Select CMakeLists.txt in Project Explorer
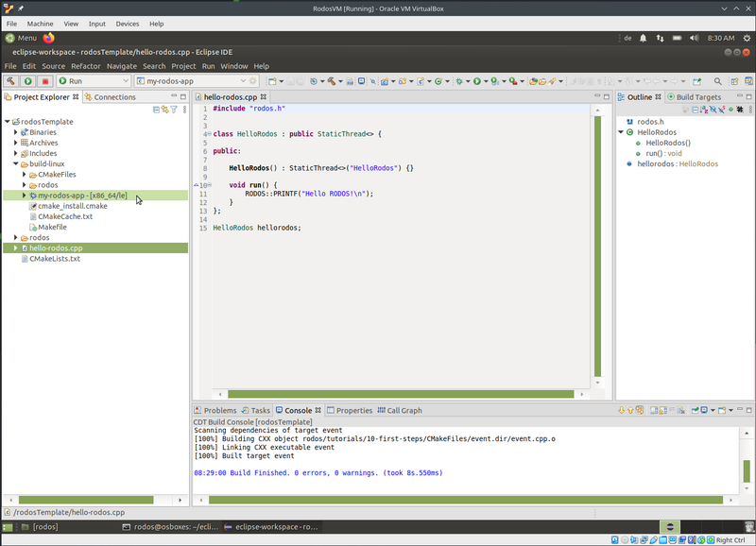Viewport: 756px width, 546px height. click(55, 258)
